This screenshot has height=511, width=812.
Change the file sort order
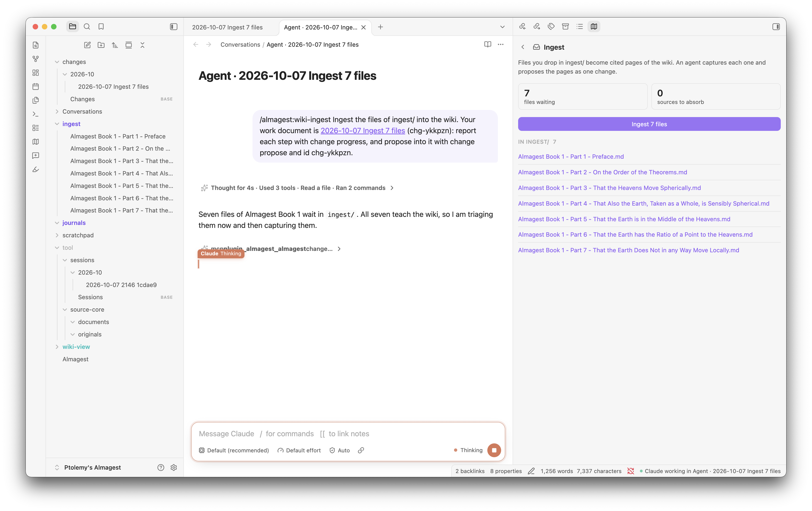(x=115, y=45)
